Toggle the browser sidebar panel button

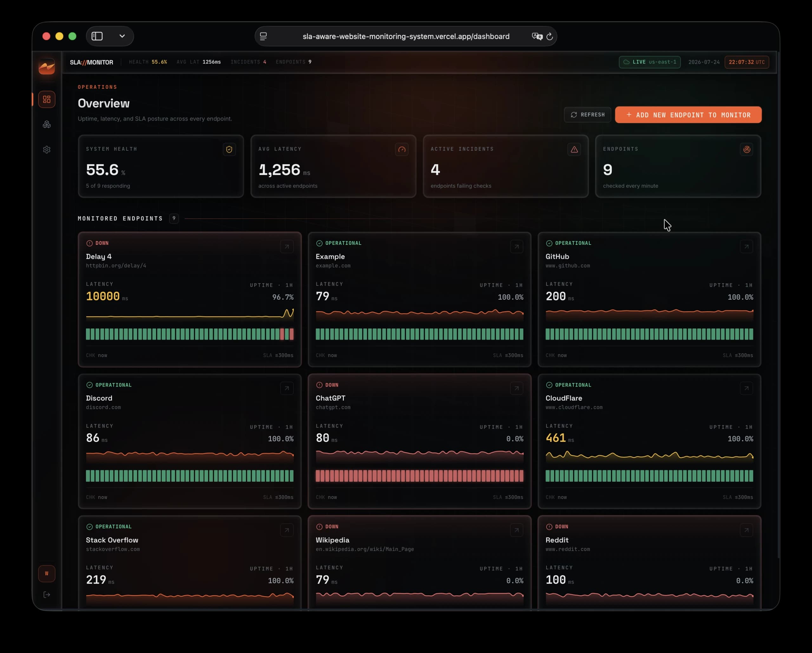click(97, 36)
